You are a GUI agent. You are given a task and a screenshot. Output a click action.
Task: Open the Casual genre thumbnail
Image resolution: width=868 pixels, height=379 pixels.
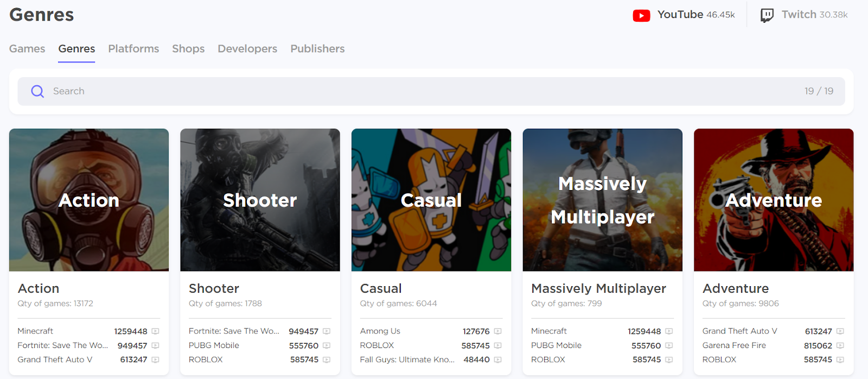(431, 200)
